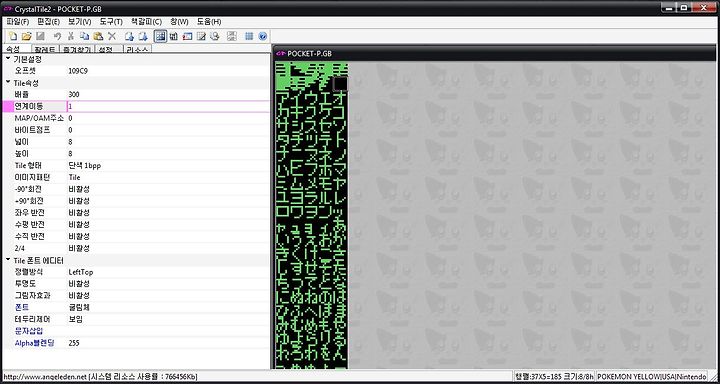Image resolution: width=720 pixels, height=384 pixels.
Task: Switch to the 팔레트 tab
Action: pos(45,50)
